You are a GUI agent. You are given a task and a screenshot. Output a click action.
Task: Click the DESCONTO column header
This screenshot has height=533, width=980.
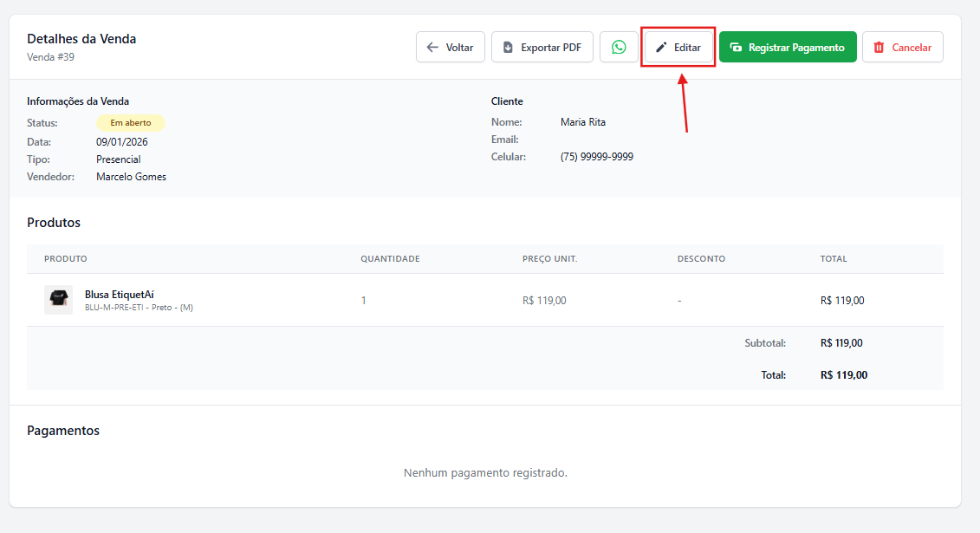point(701,259)
